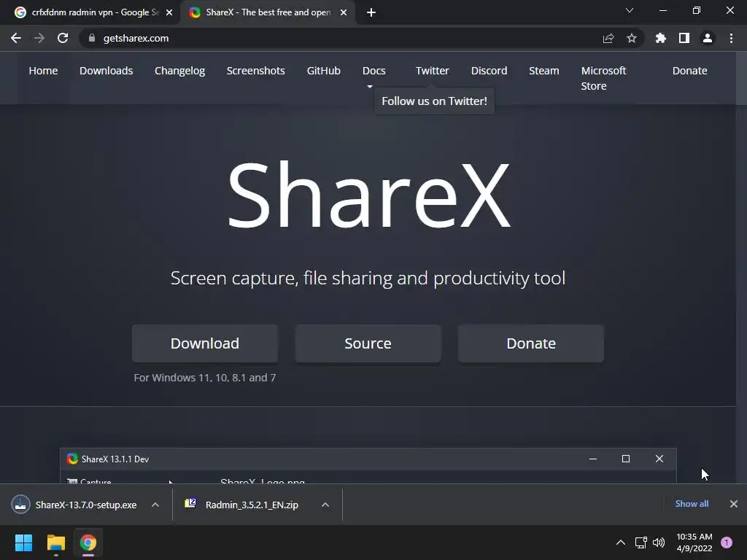Open the Home nav link
Screen dimensions: 747x560
pos(43,71)
